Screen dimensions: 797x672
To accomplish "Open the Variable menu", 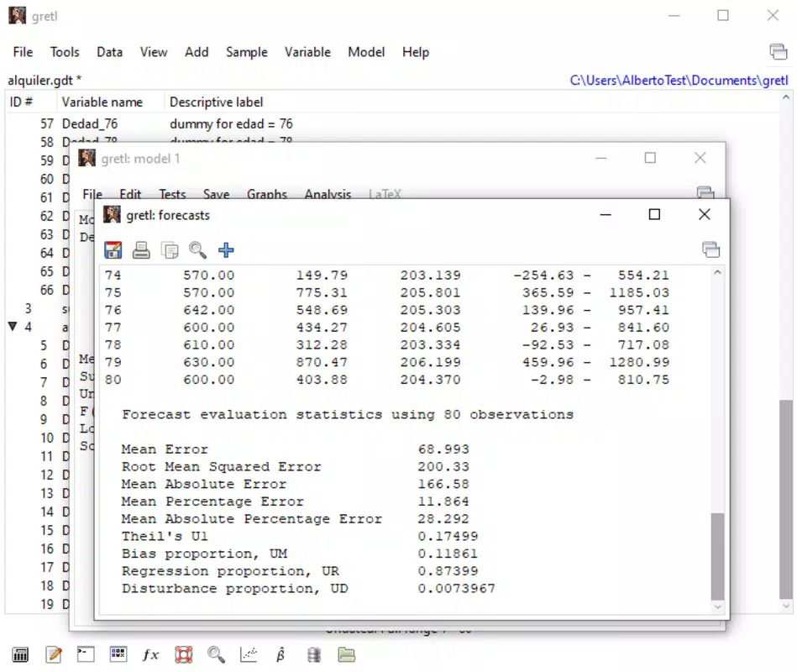I will pyautogui.click(x=307, y=52).
